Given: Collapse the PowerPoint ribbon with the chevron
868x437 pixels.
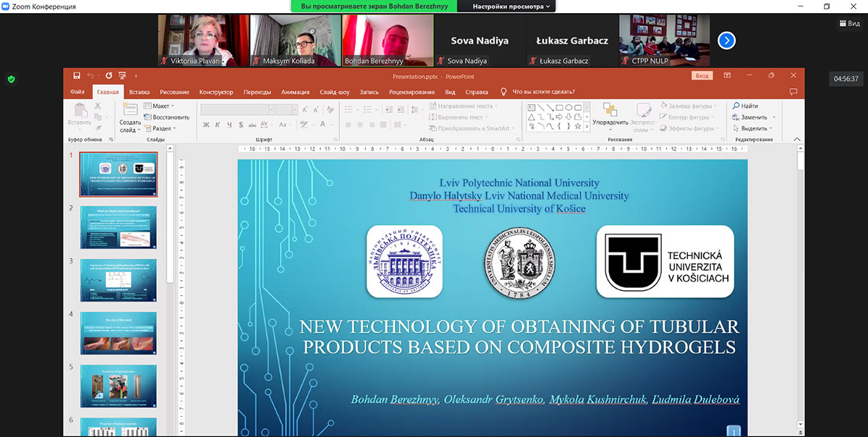Looking at the screenshot, I should 797,138.
